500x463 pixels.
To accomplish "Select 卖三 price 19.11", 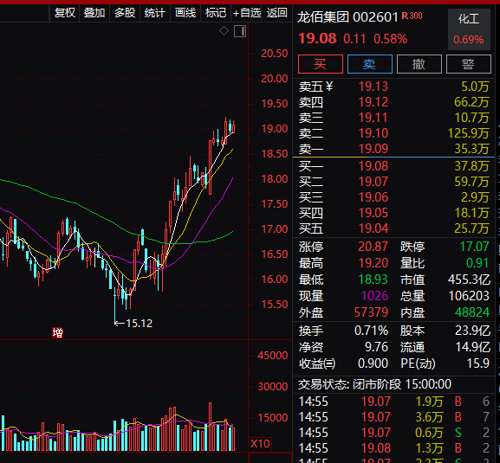I will point(373,118).
